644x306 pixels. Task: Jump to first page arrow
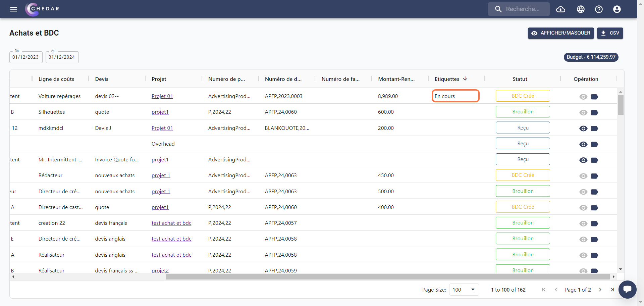544,290
